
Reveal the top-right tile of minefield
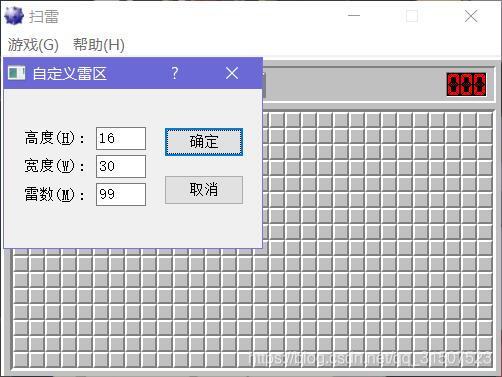pyautogui.click(x=485, y=120)
